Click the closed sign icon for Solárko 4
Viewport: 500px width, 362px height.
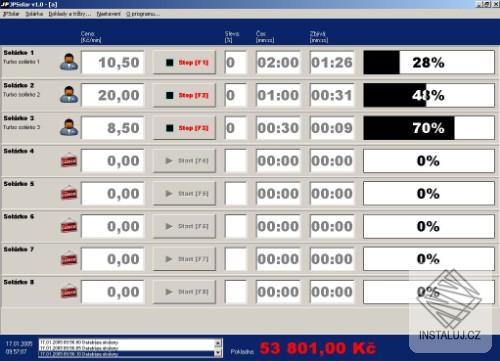tap(69, 160)
